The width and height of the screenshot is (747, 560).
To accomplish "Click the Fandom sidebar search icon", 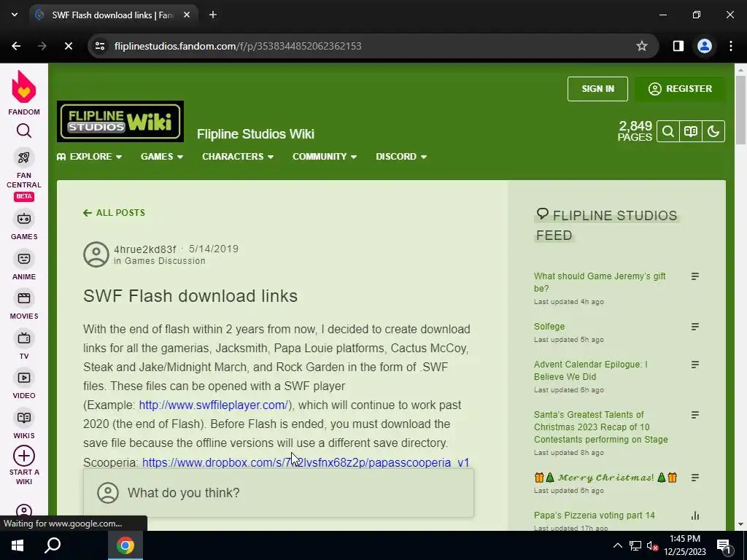I will pyautogui.click(x=24, y=131).
